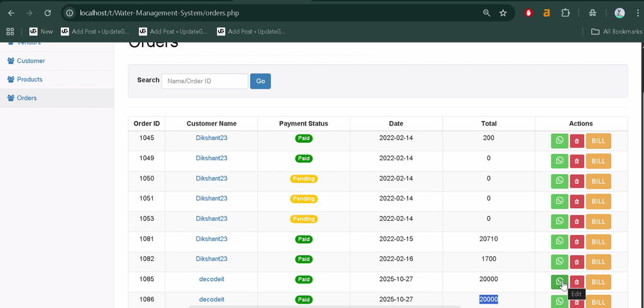Open the Chrome three-dot menu
Viewport: 644px width, 308px height.
636,13
